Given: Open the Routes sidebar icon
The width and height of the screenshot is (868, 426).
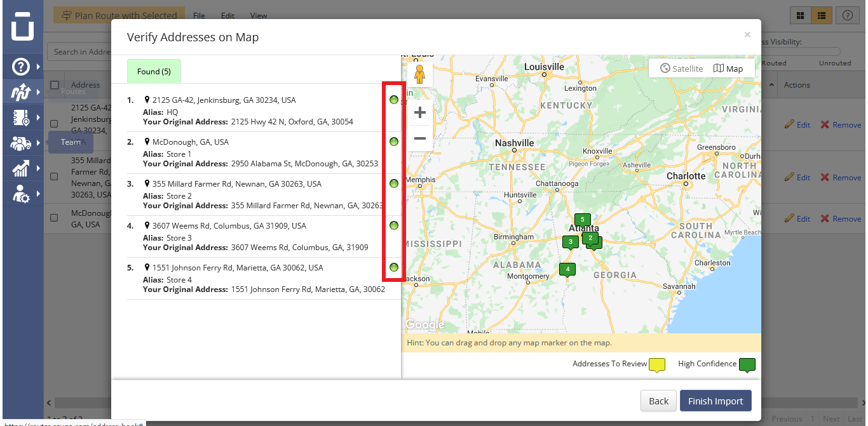Looking at the screenshot, I should coord(21,92).
